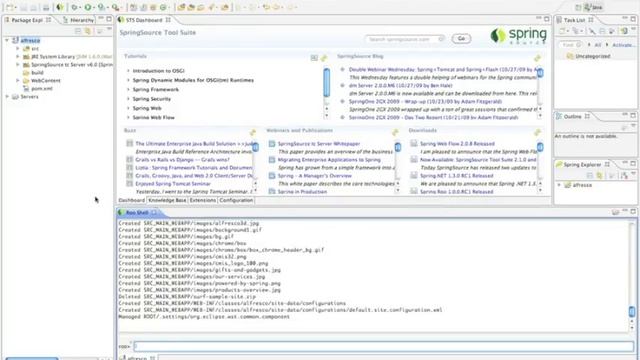
Task: Click the Roo Shell panel toolbar icon
Action: pyautogui.click(x=616, y=212)
